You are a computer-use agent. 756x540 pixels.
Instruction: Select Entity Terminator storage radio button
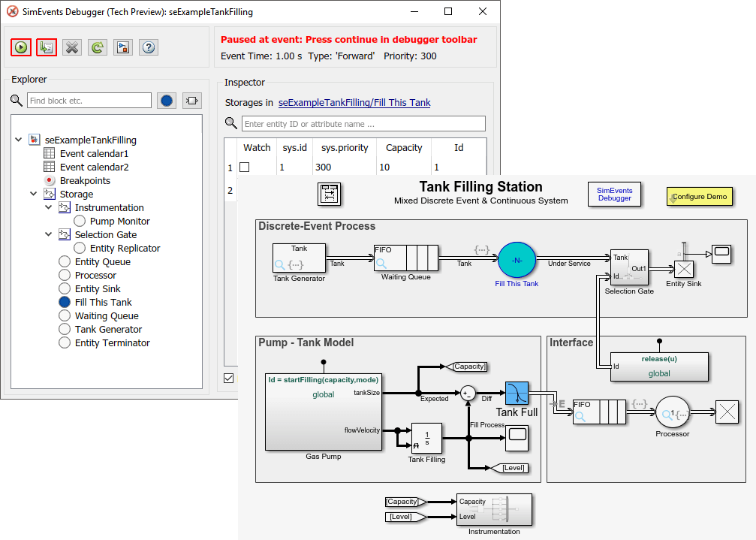(x=65, y=342)
